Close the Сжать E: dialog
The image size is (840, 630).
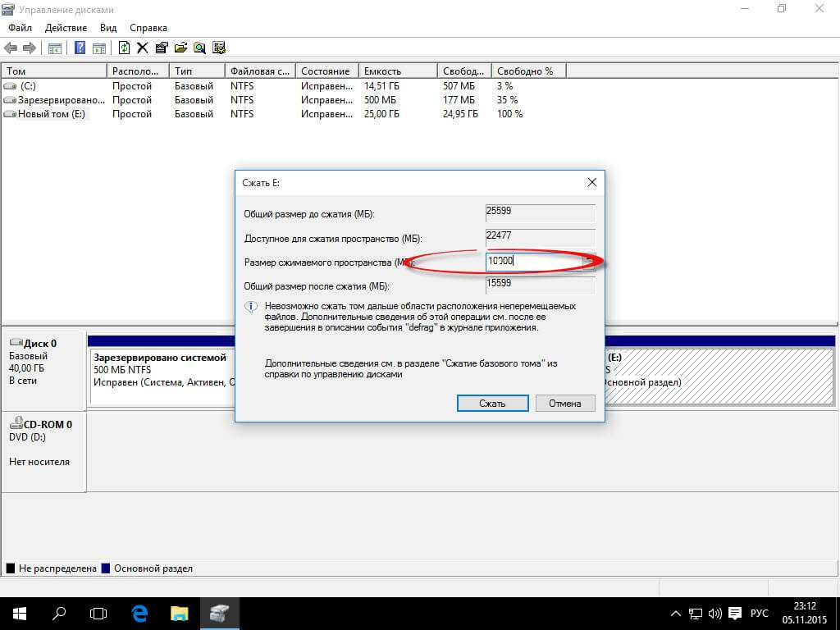point(592,183)
